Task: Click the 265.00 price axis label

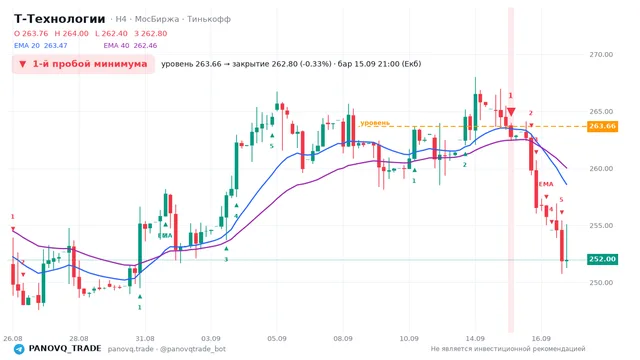Action: click(x=601, y=112)
